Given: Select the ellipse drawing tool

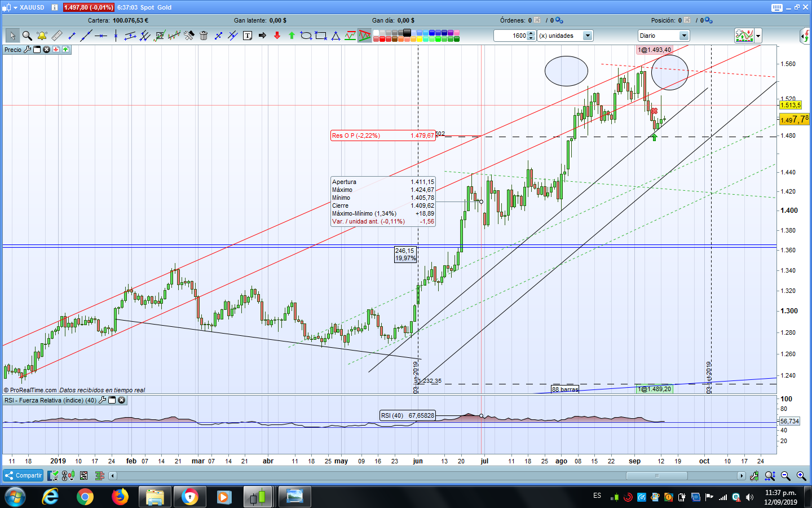Looking at the screenshot, I should click(x=306, y=36).
